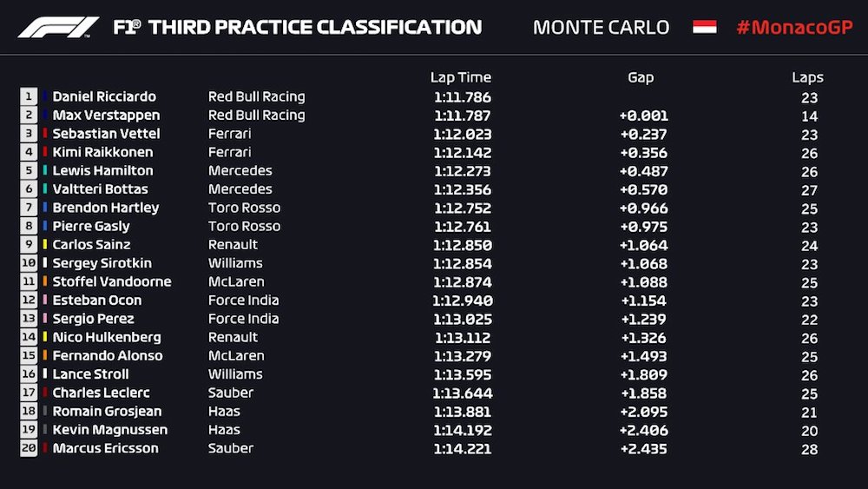Click driver name Daniel Ricciardo
Image resolution: width=868 pixels, height=489 pixels.
tap(104, 96)
